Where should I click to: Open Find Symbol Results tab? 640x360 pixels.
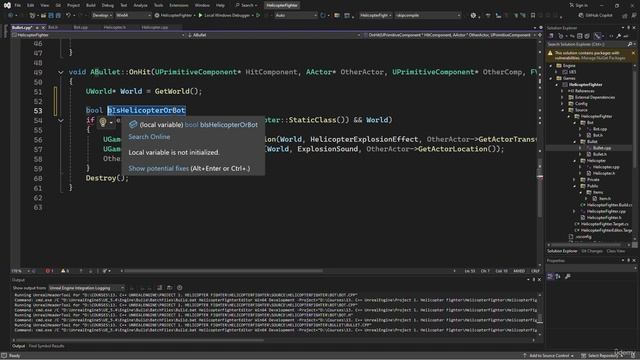coord(46,346)
